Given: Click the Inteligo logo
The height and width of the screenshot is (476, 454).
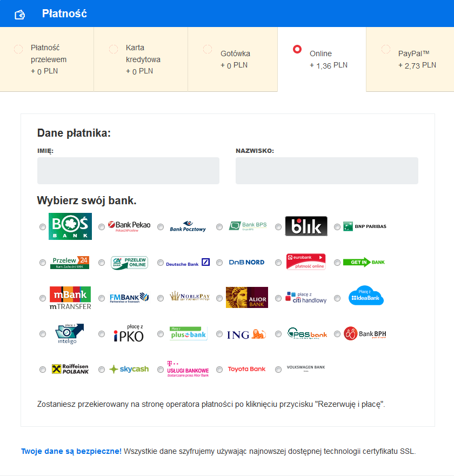Looking at the screenshot, I should click(69, 334).
